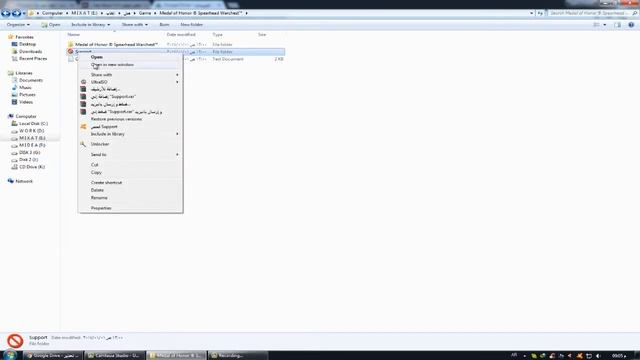Switch to Google Drive taskbar window
The height and width of the screenshot is (360, 640).
(53, 356)
